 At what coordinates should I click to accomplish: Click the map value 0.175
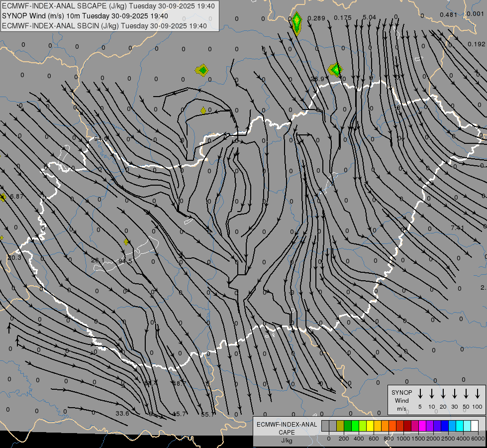pos(343,18)
